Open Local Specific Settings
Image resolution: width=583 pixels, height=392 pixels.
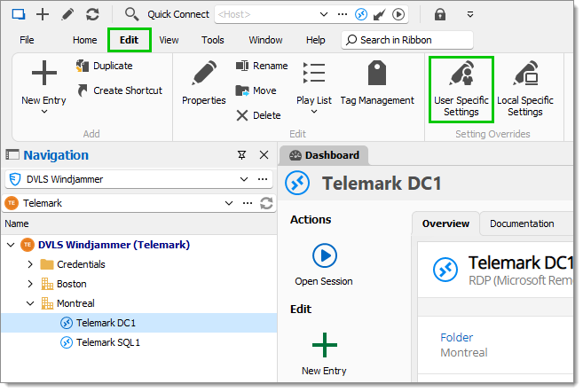pyautogui.click(x=525, y=90)
